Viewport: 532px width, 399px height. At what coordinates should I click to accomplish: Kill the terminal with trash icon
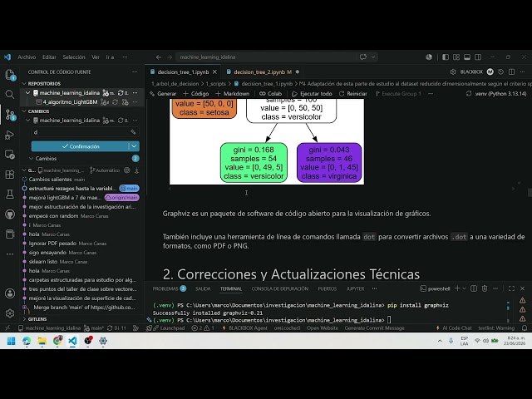click(x=485, y=288)
